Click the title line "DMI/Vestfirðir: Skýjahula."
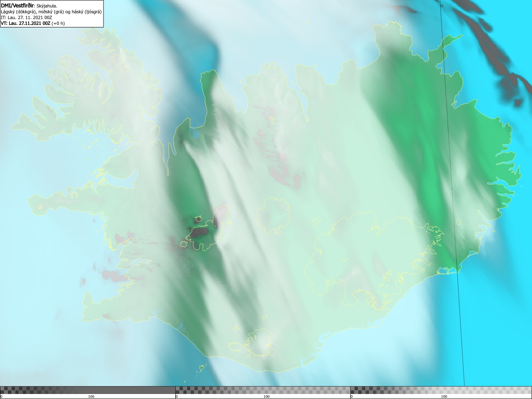 click(x=29, y=6)
